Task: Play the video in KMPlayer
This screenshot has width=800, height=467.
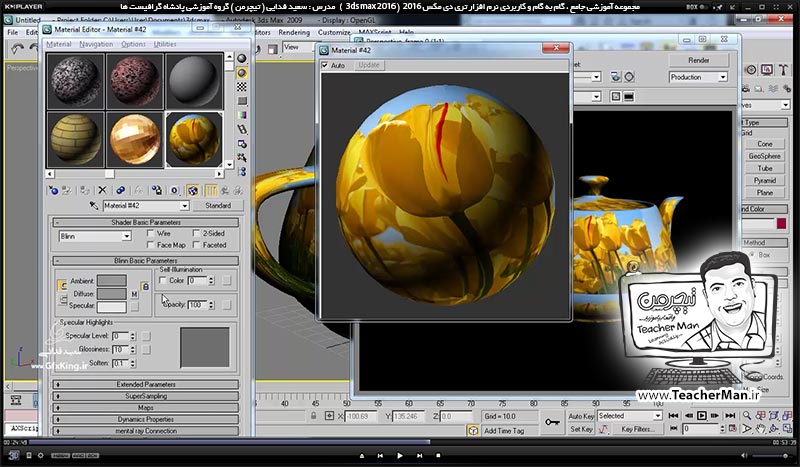Action: coord(399,455)
